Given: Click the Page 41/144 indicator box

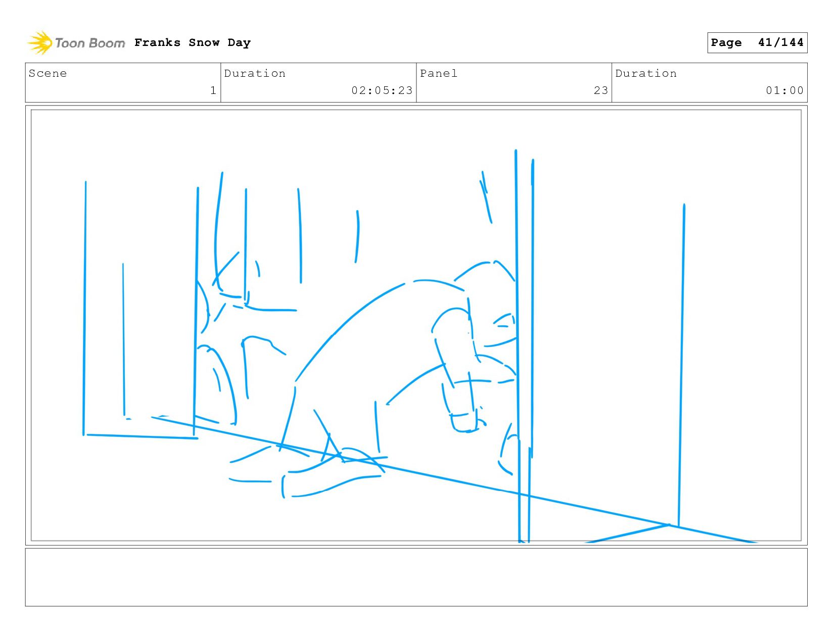Looking at the screenshot, I should [x=757, y=42].
